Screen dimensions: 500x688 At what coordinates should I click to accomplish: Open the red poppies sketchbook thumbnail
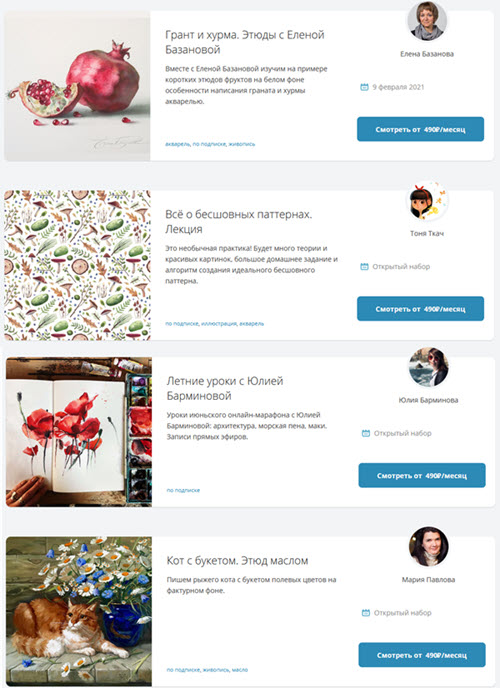click(x=79, y=432)
